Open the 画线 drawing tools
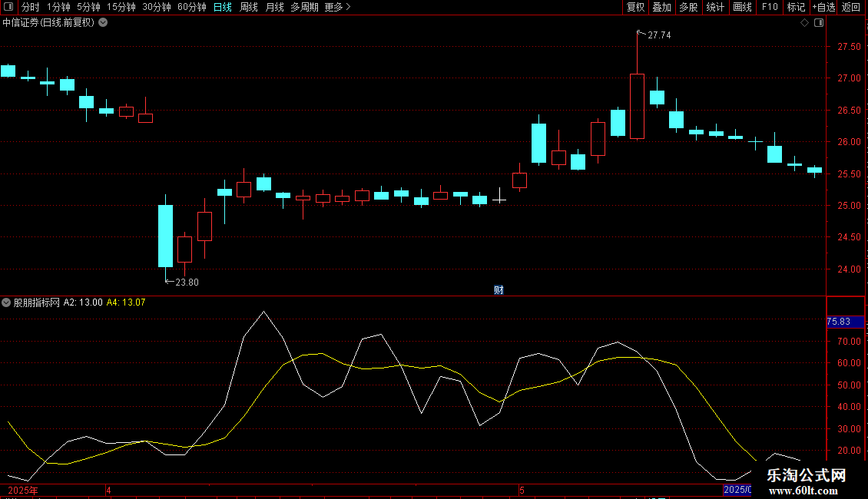This screenshot has height=499, width=868. (742, 7)
